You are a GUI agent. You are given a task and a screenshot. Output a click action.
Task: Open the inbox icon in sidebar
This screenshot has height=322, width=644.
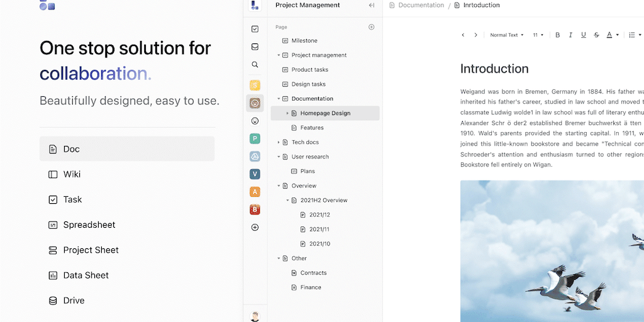255,47
